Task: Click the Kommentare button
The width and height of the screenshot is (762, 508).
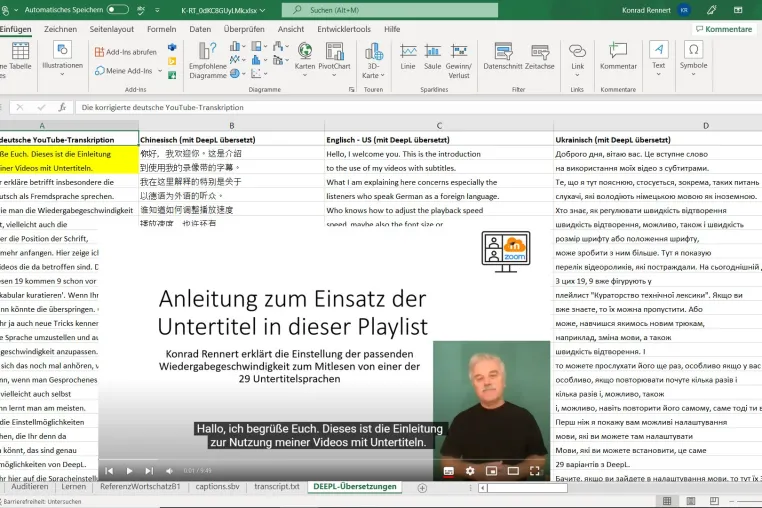Action: point(724,29)
